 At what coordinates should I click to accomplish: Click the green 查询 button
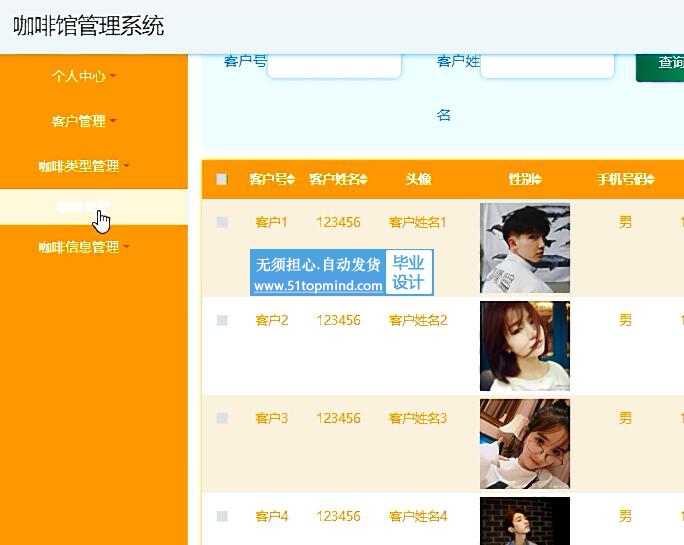[x=660, y=67]
